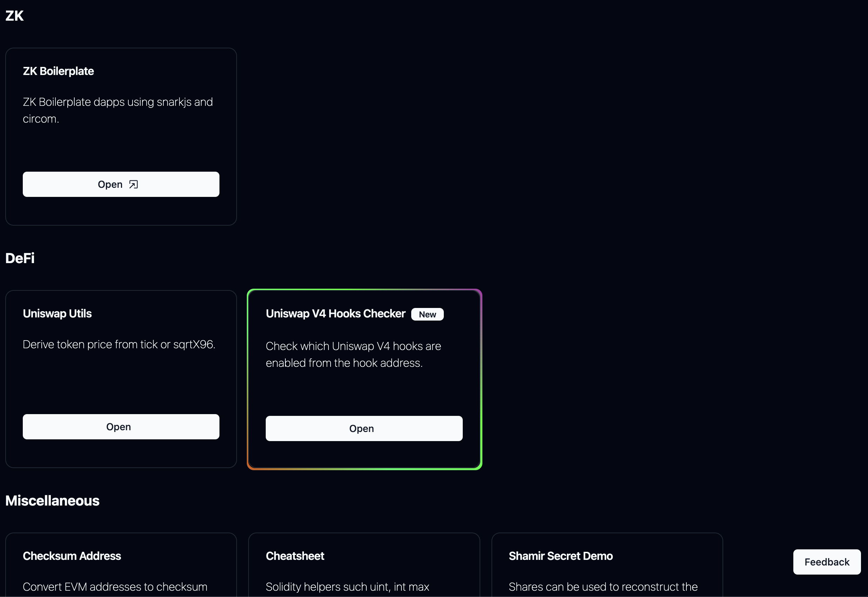This screenshot has height=597, width=868.
Task: Select the Uniswap V4 Hooks Checker title
Action: [336, 314]
